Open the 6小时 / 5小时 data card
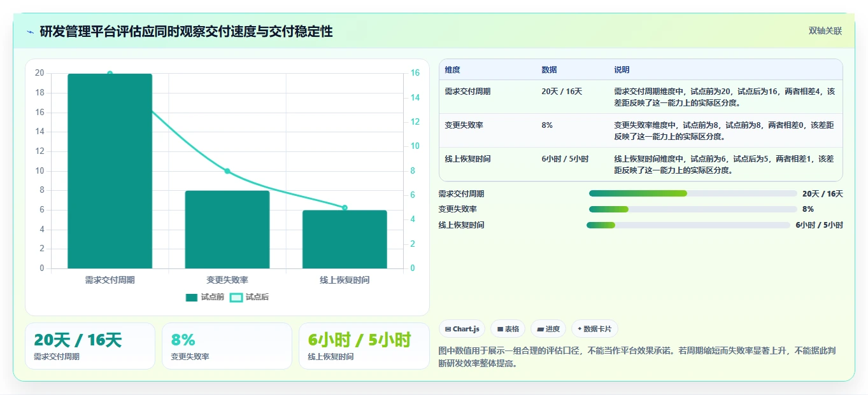Screen dimensions: 868x395 tap(364, 346)
